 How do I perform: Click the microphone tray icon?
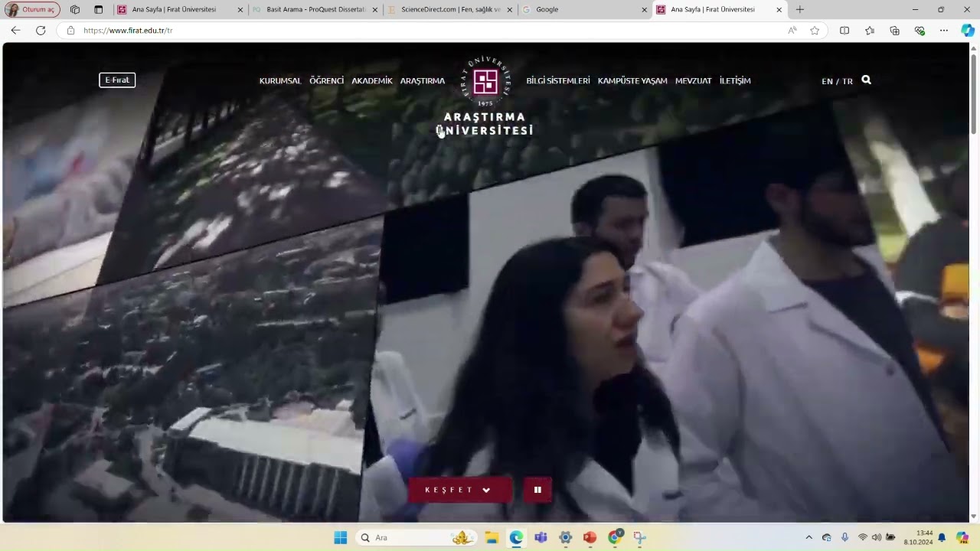pyautogui.click(x=844, y=537)
